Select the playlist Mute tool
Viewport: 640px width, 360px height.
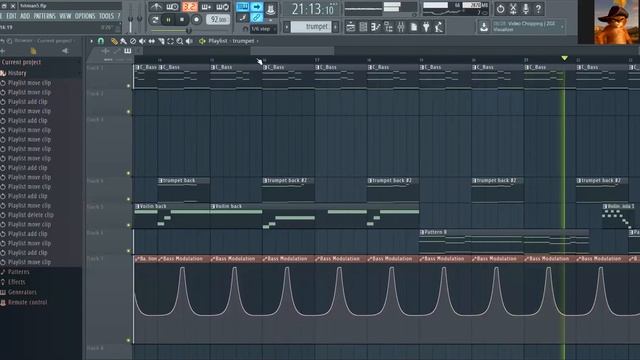142,41
